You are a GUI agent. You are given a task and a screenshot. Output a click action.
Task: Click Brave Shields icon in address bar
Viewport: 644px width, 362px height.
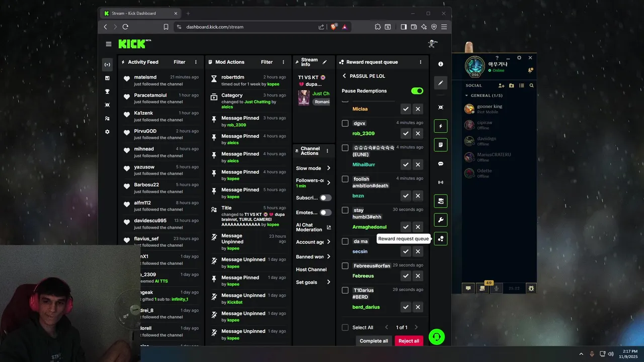click(334, 27)
